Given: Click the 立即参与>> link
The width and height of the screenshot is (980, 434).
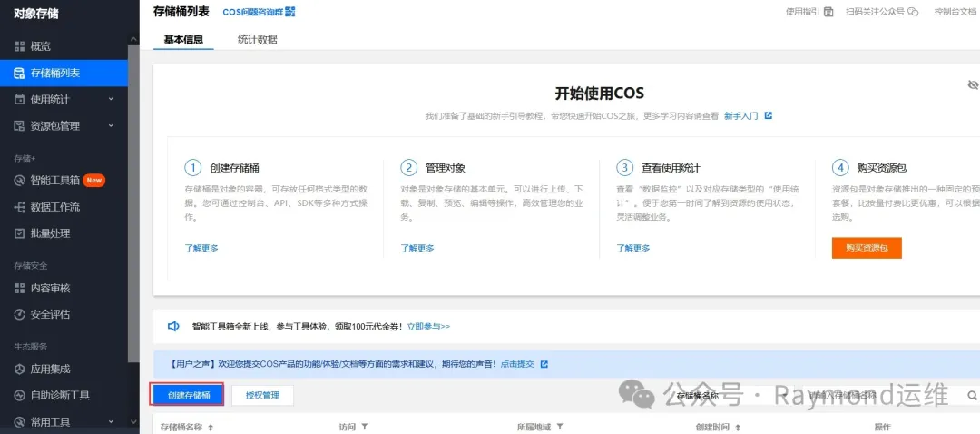Looking at the screenshot, I should coord(428,326).
